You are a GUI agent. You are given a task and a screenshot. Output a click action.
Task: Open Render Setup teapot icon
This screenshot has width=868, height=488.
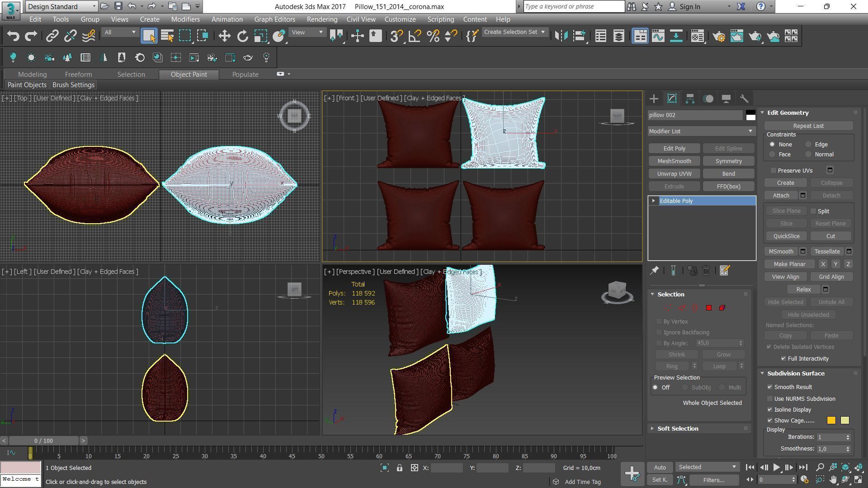point(719,36)
